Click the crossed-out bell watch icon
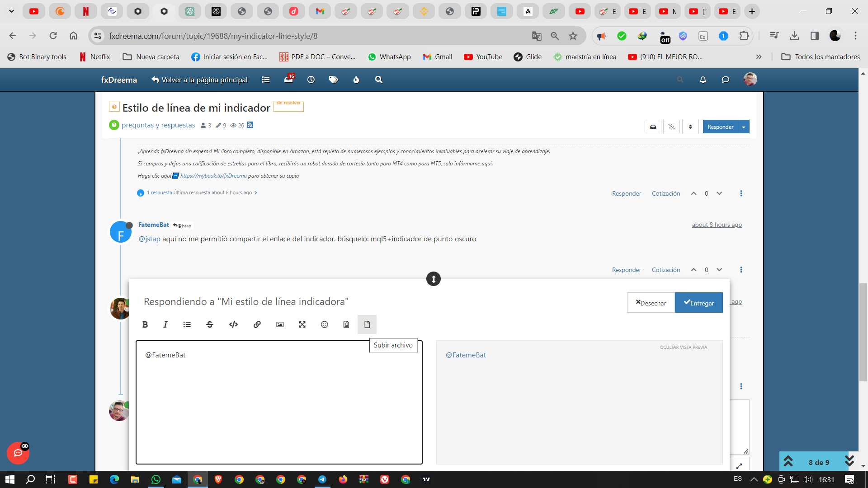 click(672, 127)
